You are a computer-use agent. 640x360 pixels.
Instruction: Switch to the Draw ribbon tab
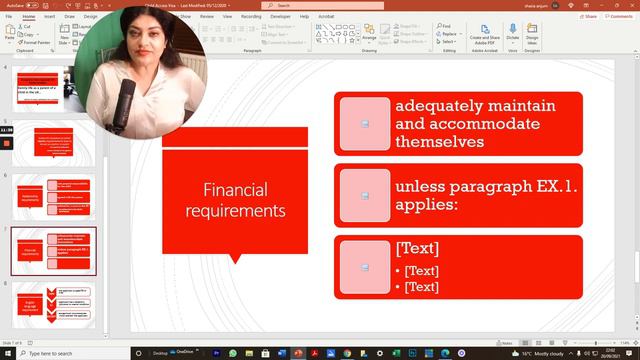pos(69,17)
